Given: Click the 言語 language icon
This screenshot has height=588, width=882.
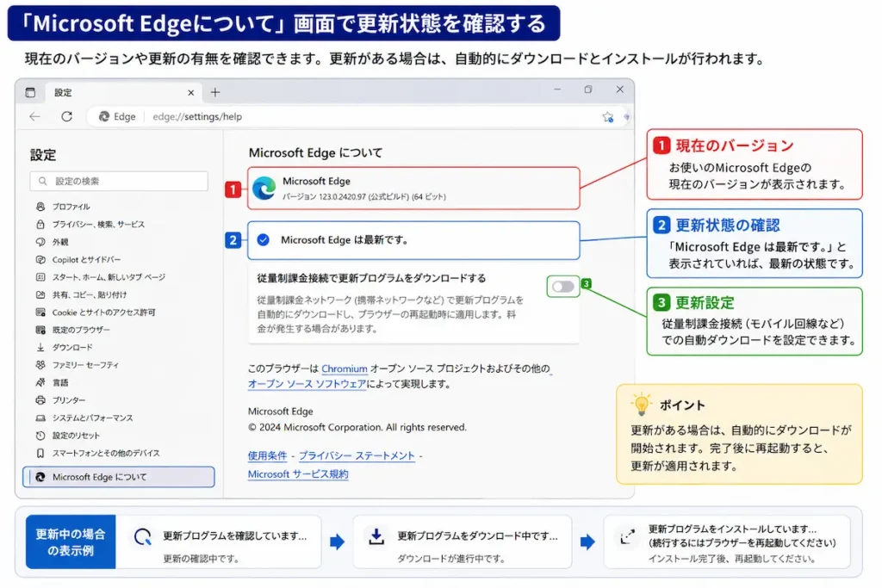Looking at the screenshot, I should click(x=40, y=382).
